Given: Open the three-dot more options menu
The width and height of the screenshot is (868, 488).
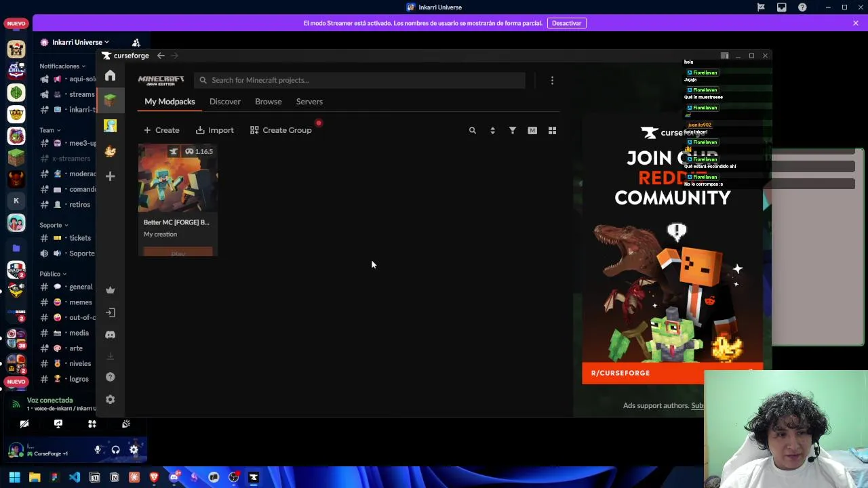Looking at the screenshot, I should click(552, 81).
